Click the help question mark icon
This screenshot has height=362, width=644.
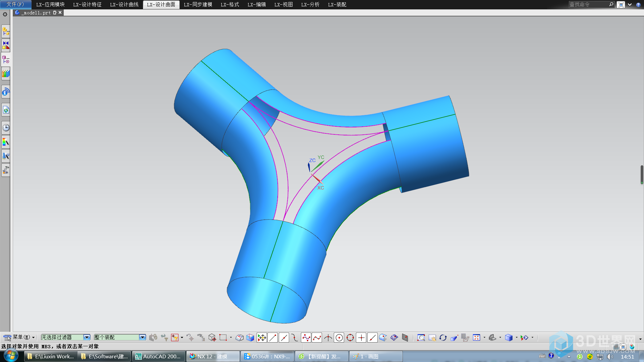(638, 5)
